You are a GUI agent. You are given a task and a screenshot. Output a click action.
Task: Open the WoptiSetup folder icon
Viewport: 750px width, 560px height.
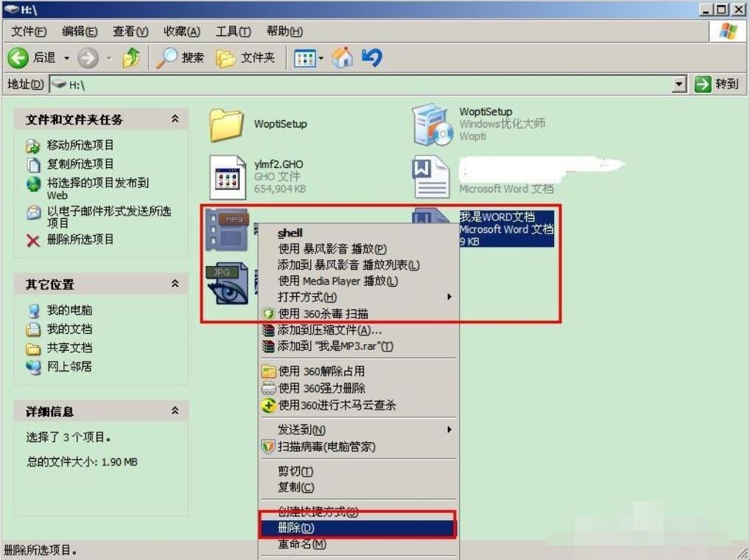point(227,124)
